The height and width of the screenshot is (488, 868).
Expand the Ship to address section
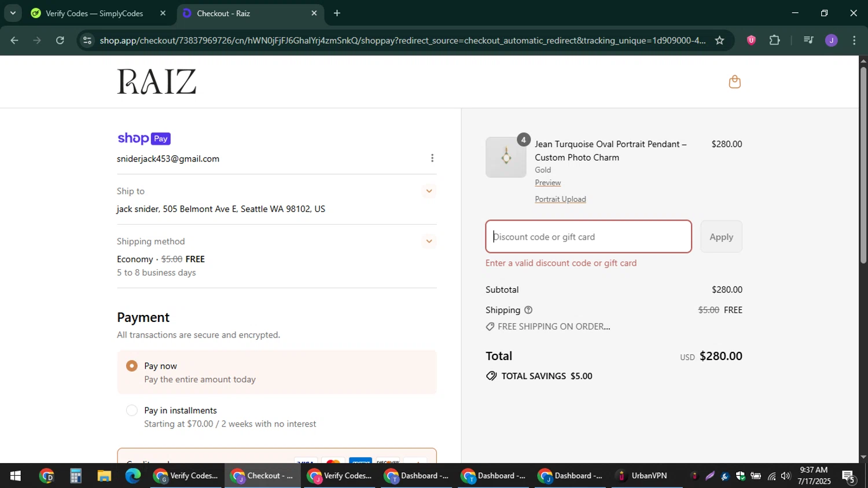[x=429, y=191]
